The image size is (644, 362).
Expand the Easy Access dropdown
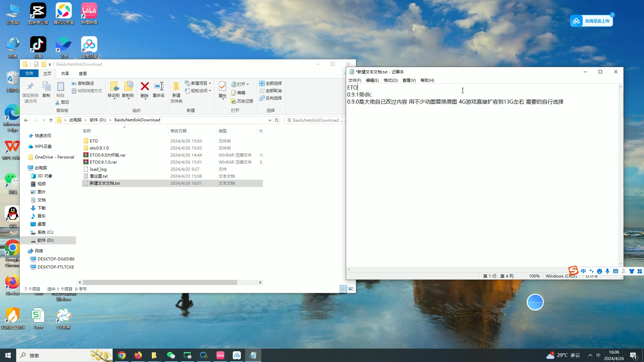(198, 90)
